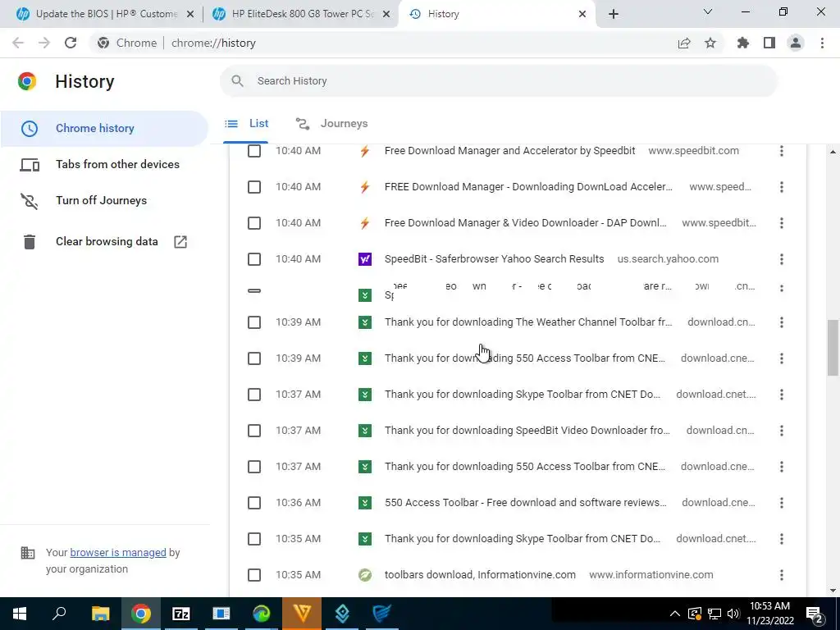Close the Update the BIOS tab

click(x=190, y=15)
